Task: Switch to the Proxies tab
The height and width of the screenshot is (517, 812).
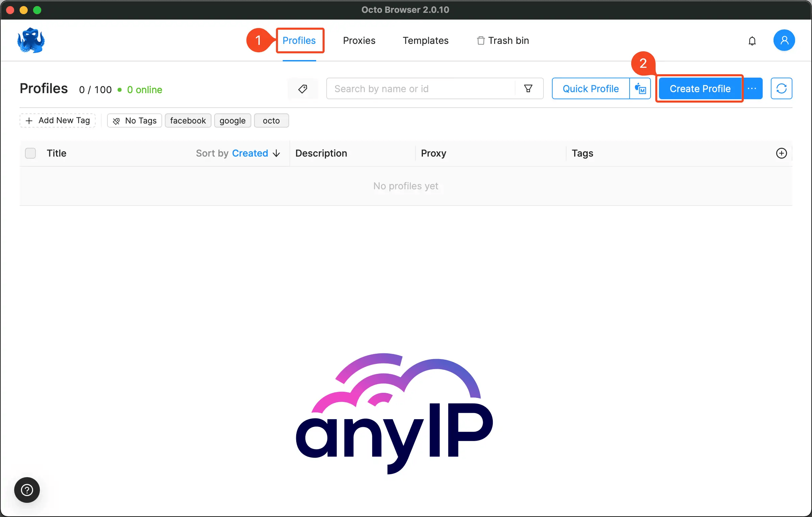Action: click(359, 40)
